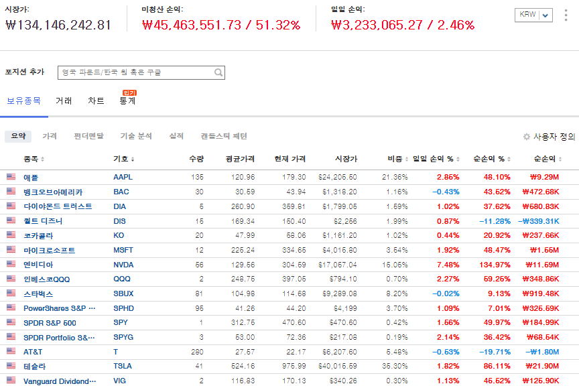Click the US flag in 엔비디아 row
Image resolution: width=579 pixels, height=392 pixels.
(11, 264)
